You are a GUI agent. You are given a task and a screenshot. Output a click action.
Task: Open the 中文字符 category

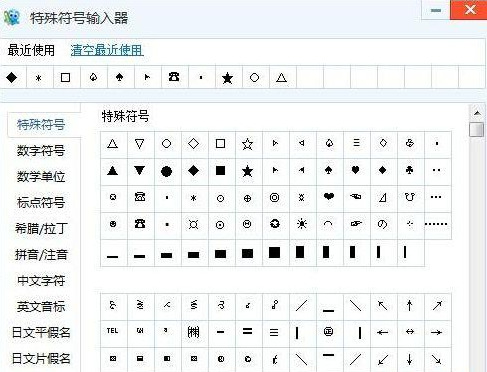tap(41, 281)
